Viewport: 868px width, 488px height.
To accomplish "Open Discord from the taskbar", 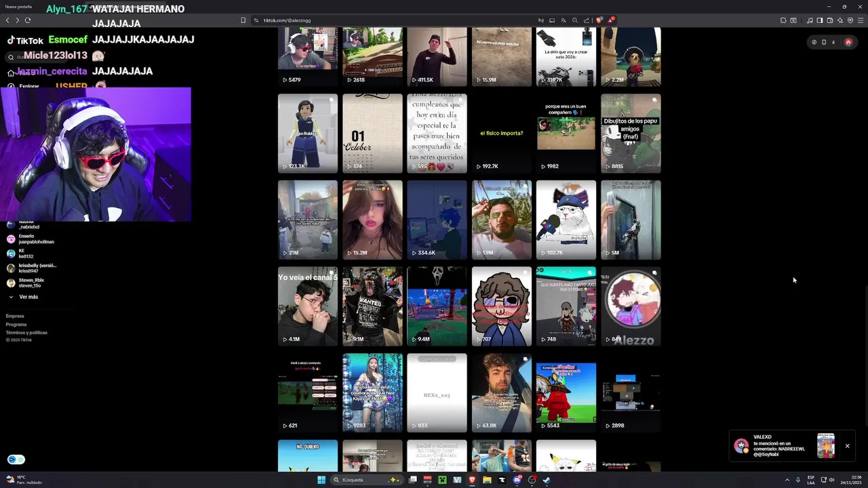I will (x=517, y=480).
